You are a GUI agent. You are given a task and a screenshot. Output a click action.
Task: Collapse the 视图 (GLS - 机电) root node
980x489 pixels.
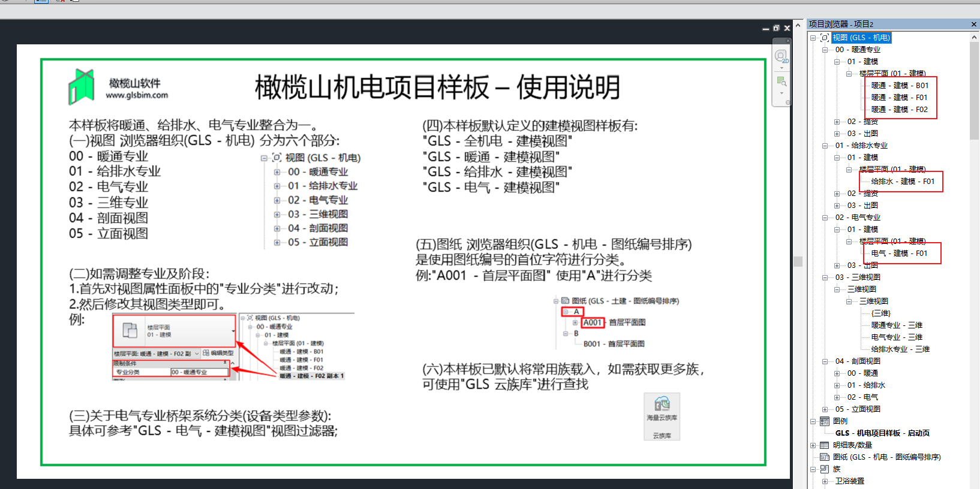click(x=813, y=38)
